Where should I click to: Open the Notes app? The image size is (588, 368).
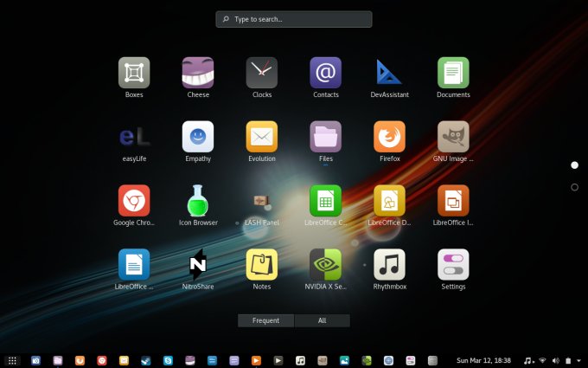pos(262,264)
